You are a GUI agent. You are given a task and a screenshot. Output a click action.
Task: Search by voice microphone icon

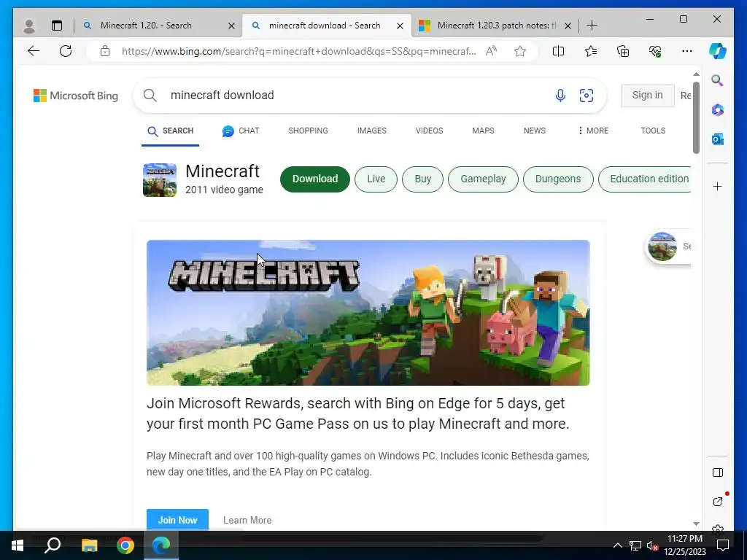click(560, 96)
